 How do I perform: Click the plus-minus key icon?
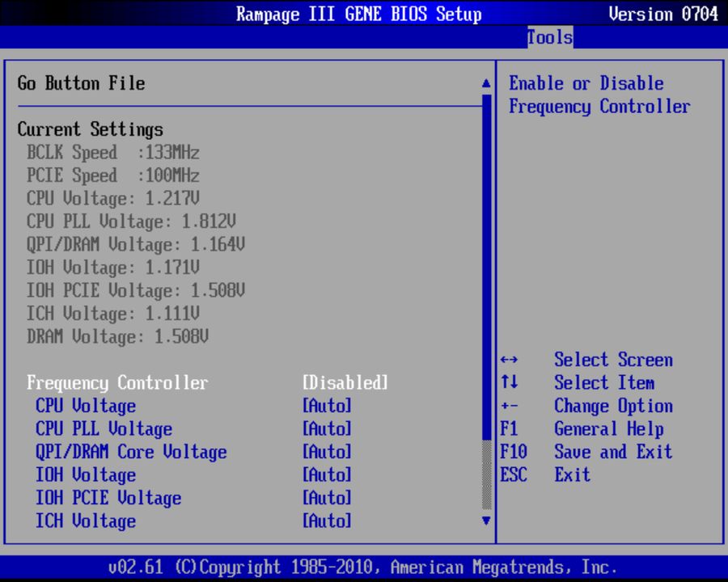[x=510, y=407]
